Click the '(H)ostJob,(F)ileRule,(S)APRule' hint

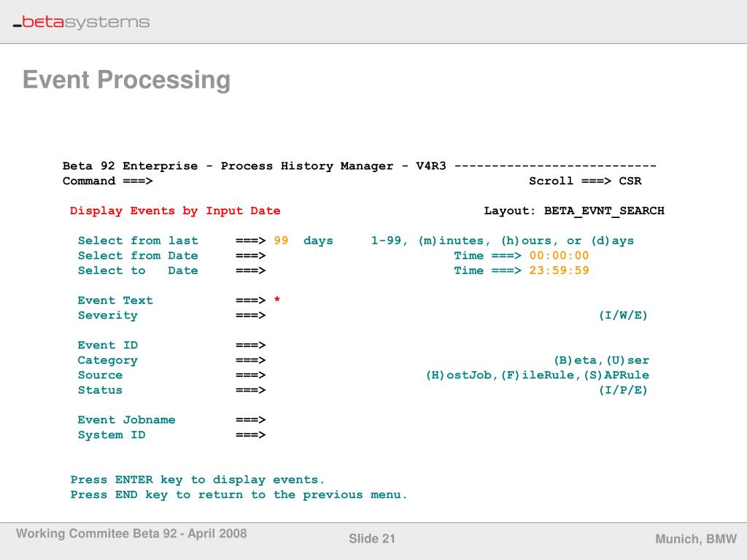point(538,376)
